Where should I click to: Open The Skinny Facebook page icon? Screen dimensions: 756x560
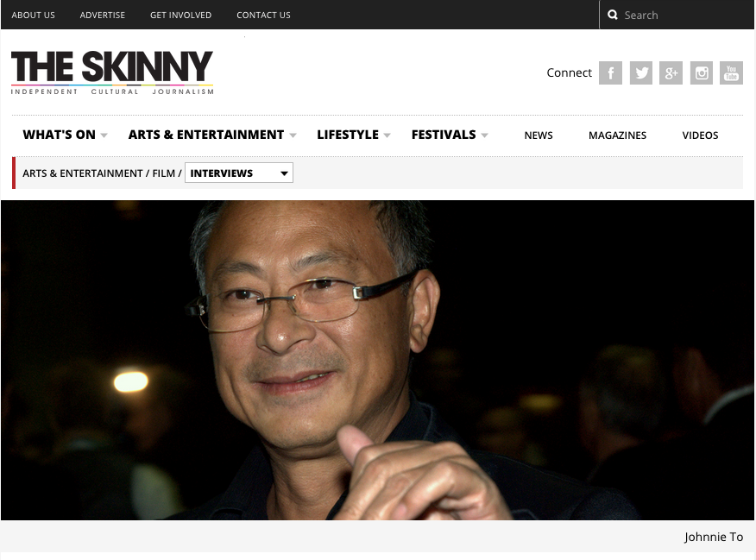click(x=610, y=72)
